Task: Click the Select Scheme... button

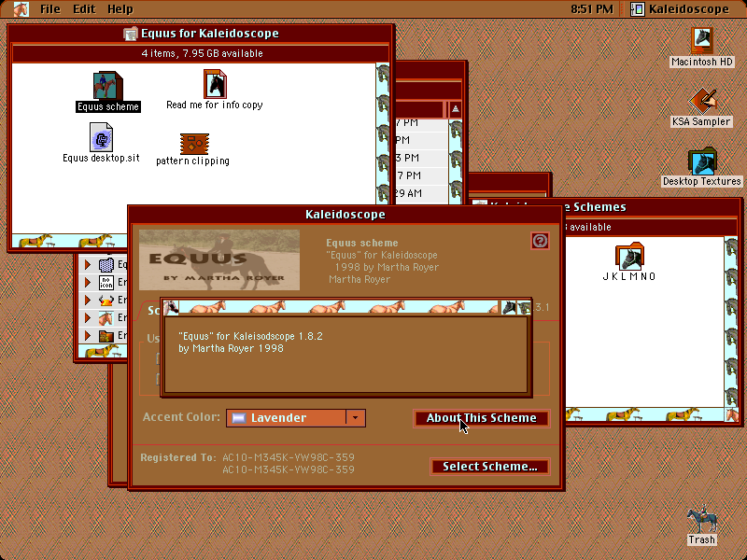Action: pos(489,467)
